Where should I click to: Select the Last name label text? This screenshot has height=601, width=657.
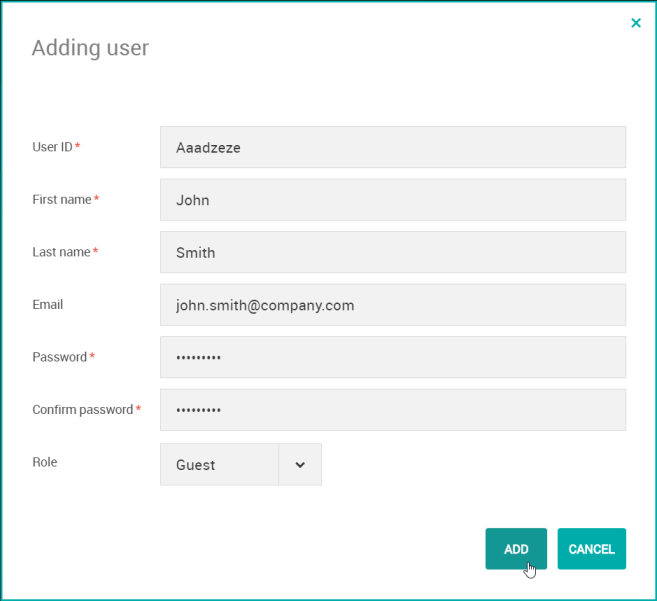coord(61,252)
